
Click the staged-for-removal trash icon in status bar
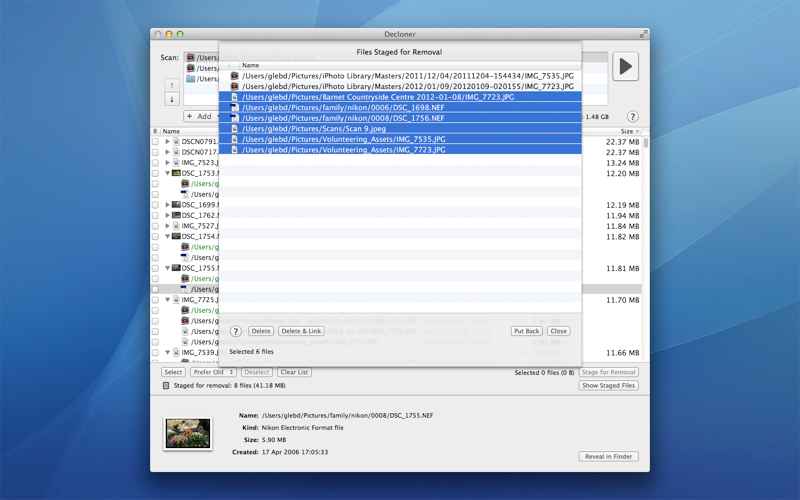click(x=166, y=386)
